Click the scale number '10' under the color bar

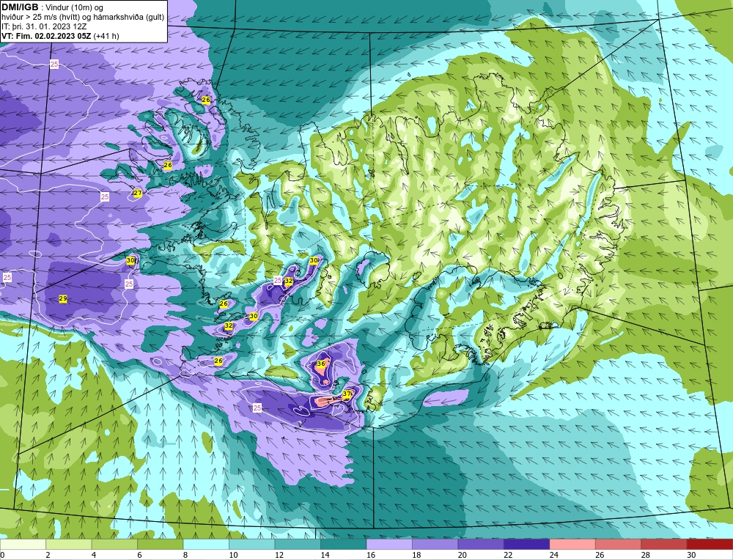tap(233, 555)
